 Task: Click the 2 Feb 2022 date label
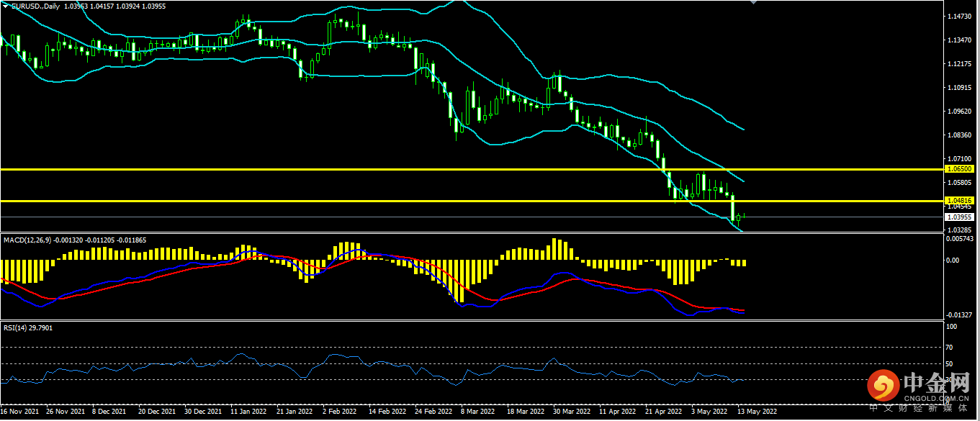pos(338,412)
